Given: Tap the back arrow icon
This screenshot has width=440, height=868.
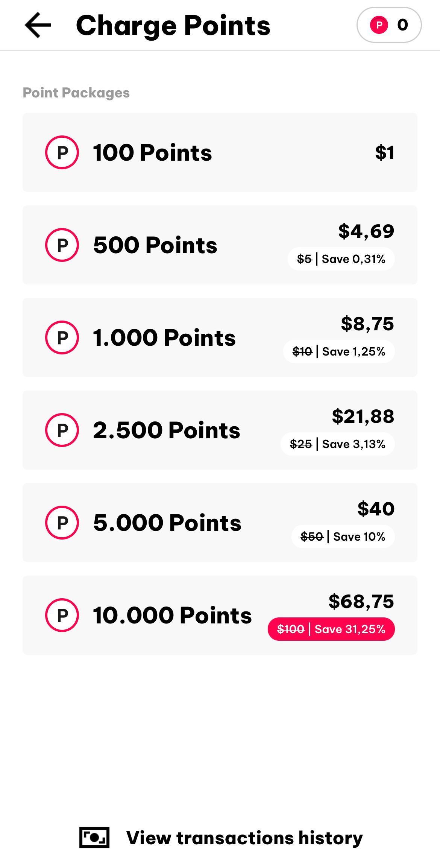Looking at the screenshot, I should [38, 25].
